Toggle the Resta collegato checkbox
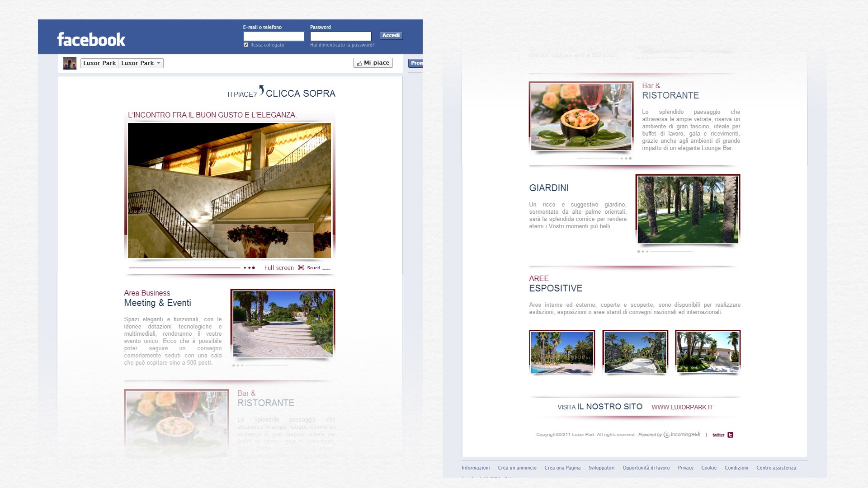 coord(246,45)
